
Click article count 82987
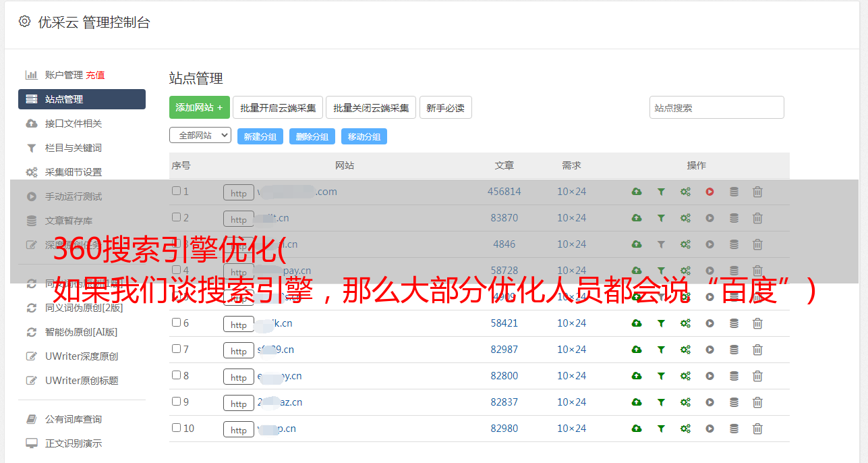(504, 350)
